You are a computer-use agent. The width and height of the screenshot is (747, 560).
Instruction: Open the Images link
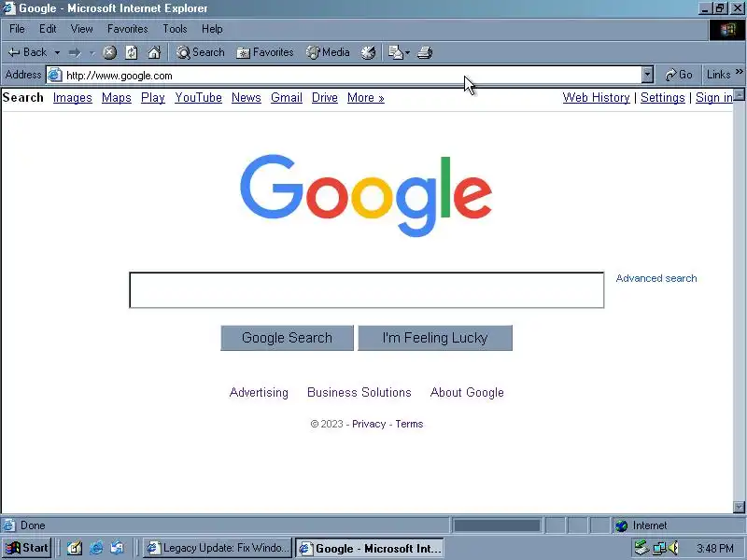[x=73, y=98]
